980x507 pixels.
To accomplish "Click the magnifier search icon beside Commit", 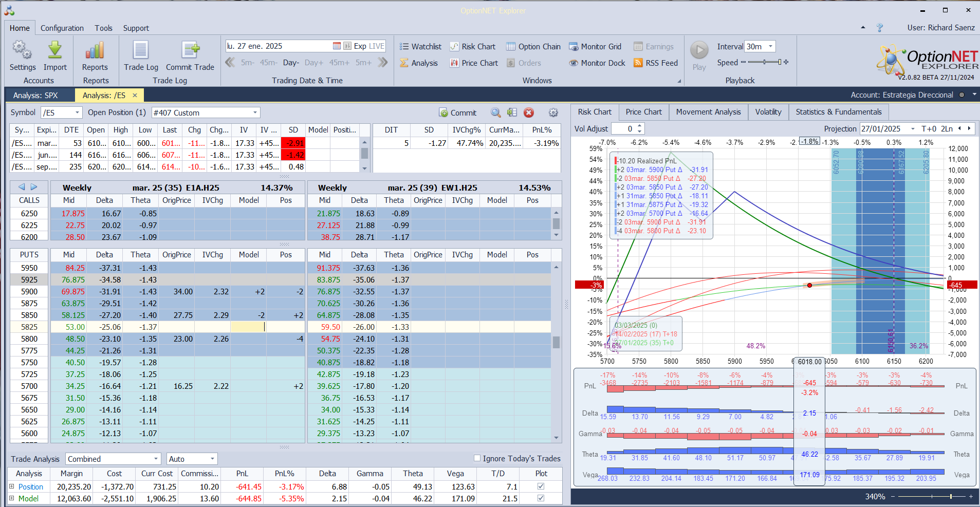I will click(495, 112).
